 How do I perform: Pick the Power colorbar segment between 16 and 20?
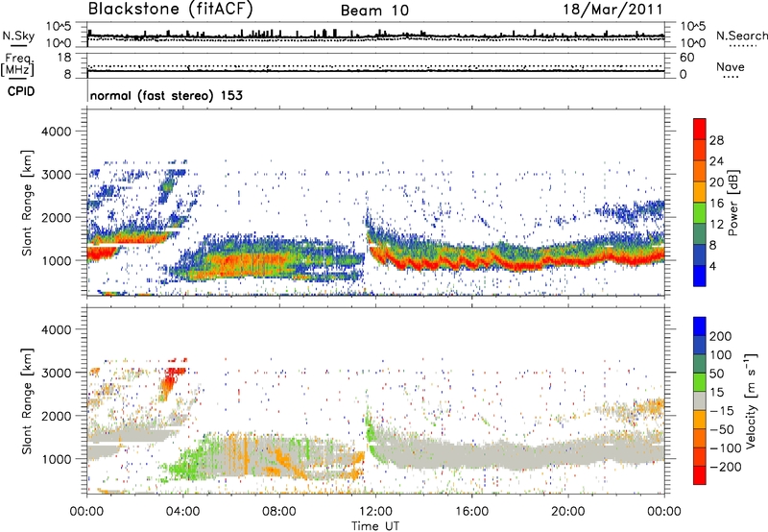click(700, 192)
